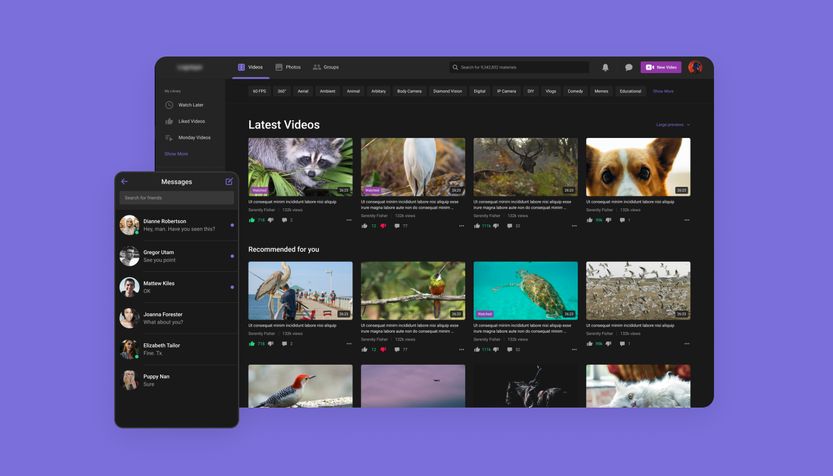833x476 pixels.
Task: Go back using Messages arrow icon
Action: coord(124,182)
